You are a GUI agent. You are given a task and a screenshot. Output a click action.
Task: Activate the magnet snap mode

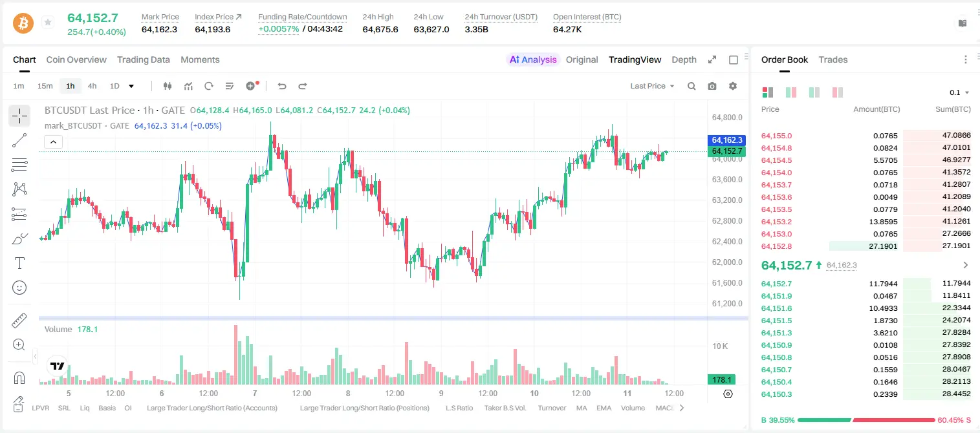(19, 377)
